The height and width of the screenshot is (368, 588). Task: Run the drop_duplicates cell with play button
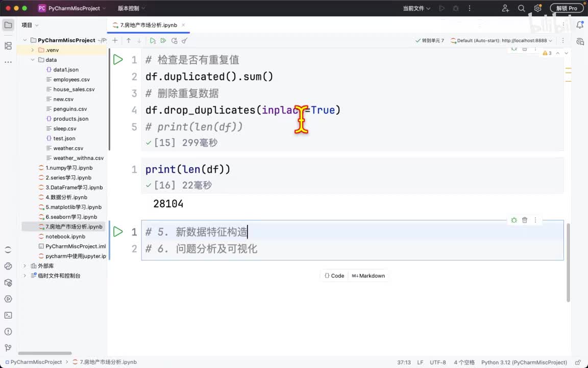click(118, 60)
